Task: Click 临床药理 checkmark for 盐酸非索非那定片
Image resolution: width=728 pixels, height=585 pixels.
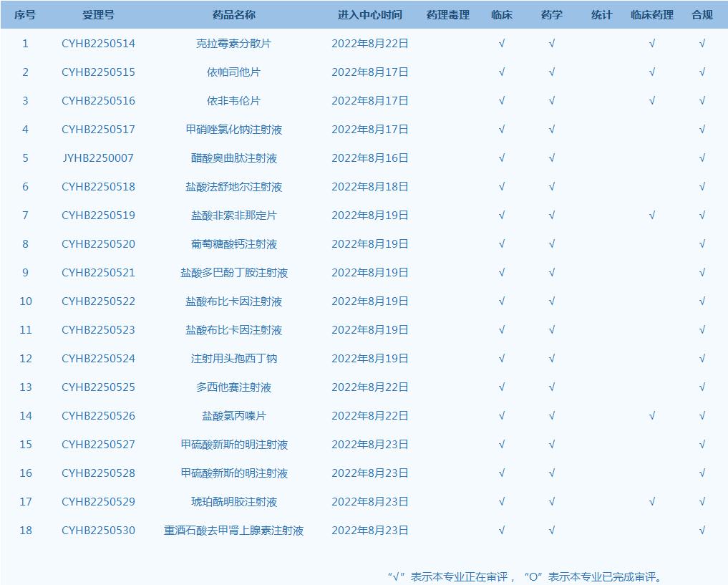Action: [x=652, y=216]
